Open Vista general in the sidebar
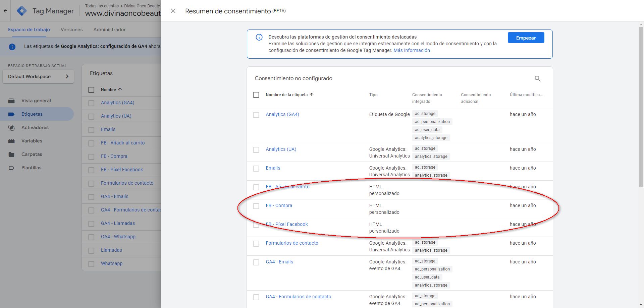The image size is (644, 308). point(36,101)
